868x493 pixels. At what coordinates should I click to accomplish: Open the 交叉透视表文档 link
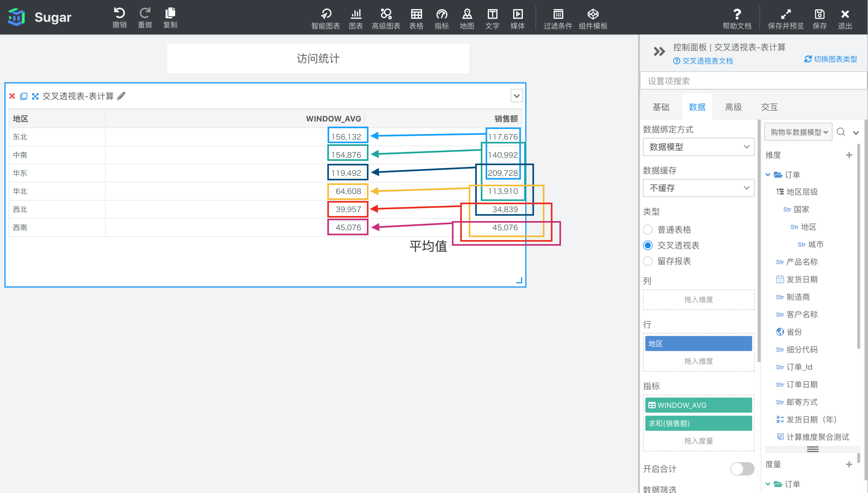[x=703, y=61]
